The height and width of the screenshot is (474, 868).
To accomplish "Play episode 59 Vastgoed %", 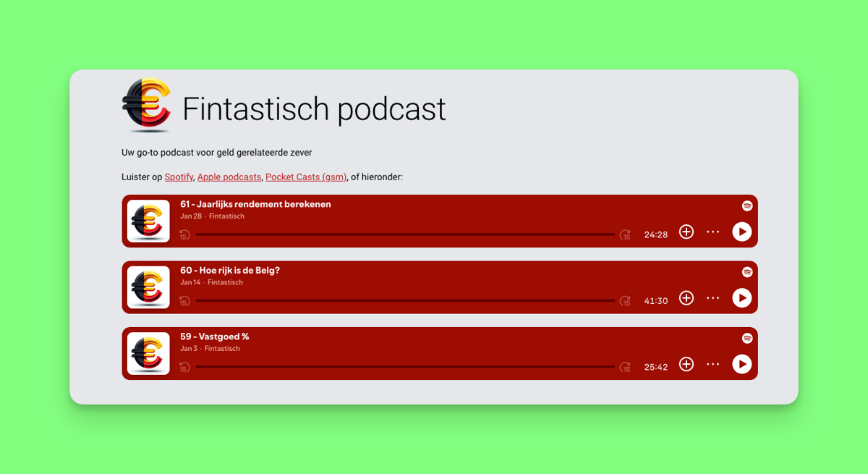I will tap(741, 364).
